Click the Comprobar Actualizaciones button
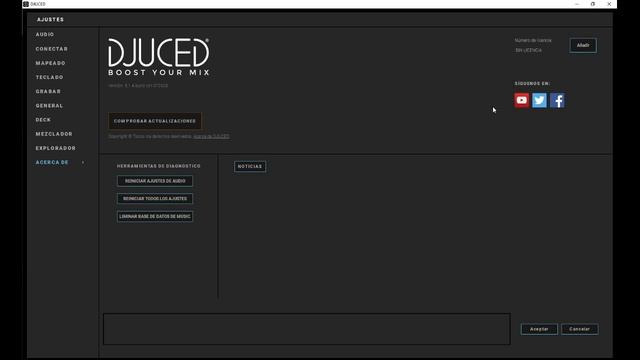This screenshot has height=360, width=640. (155, 121)
